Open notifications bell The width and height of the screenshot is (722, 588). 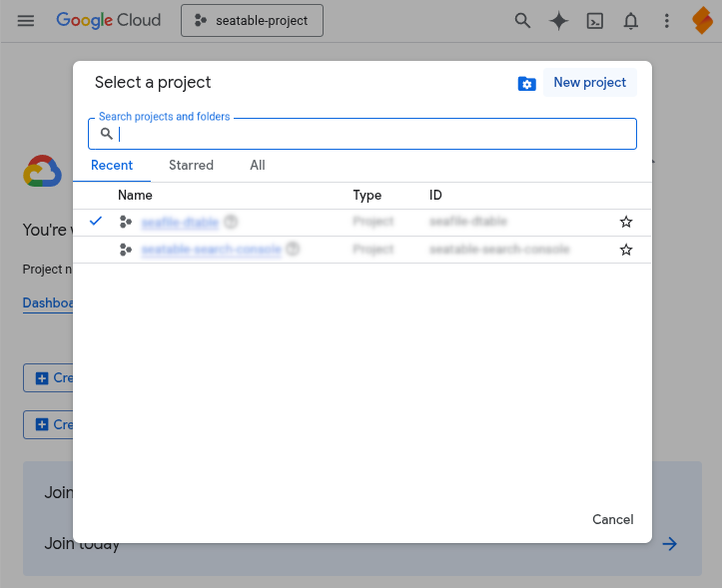pyautogui.click(x=630, y=21)
